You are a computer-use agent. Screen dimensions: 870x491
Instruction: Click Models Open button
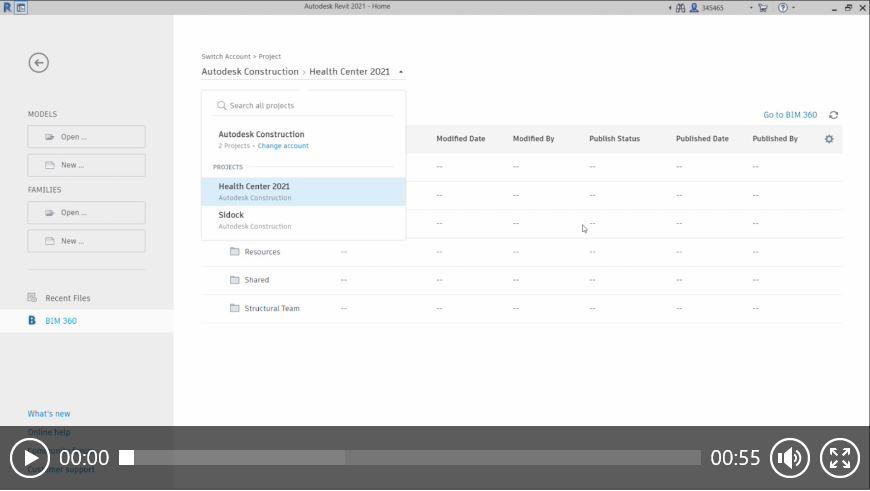point(87,136)
